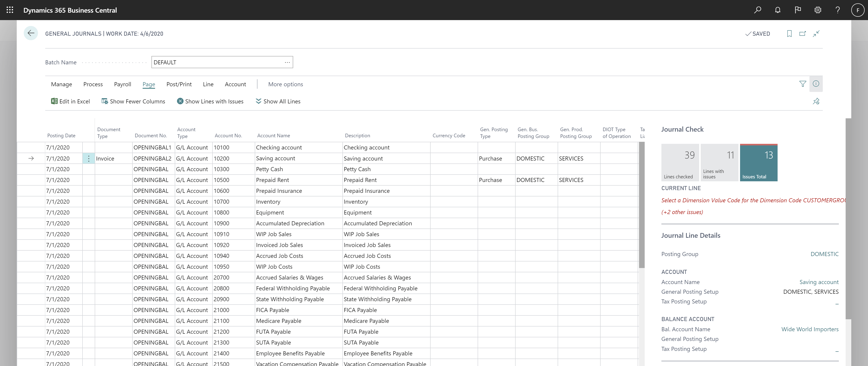
Task: Expand the More options menu
Action: pos(286,84)
